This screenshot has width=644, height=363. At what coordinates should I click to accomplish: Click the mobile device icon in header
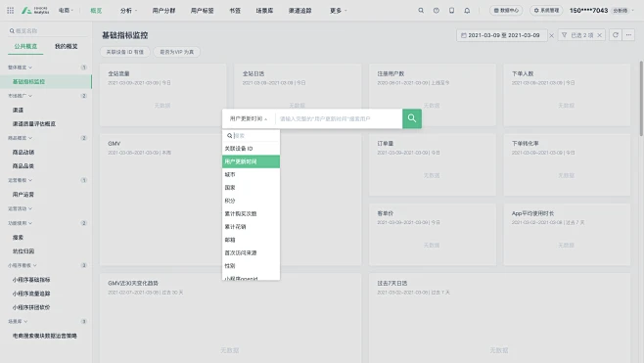(x=452, y=10)
